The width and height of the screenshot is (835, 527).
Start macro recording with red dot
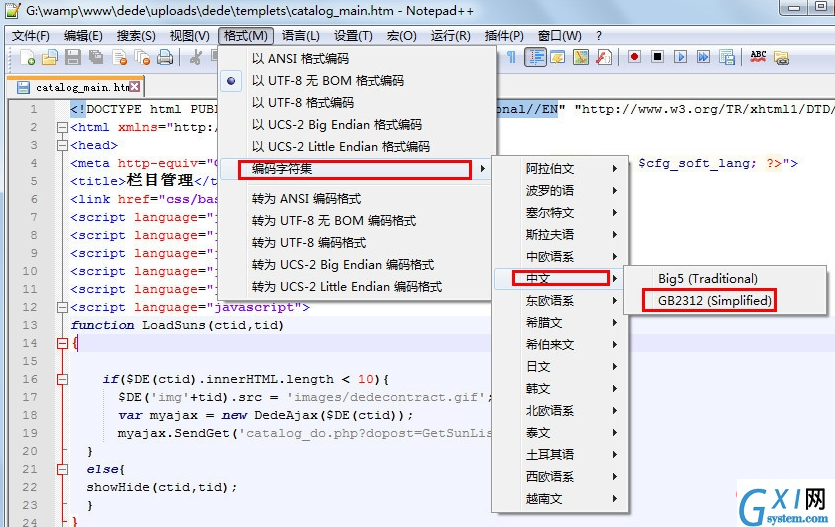634,57
